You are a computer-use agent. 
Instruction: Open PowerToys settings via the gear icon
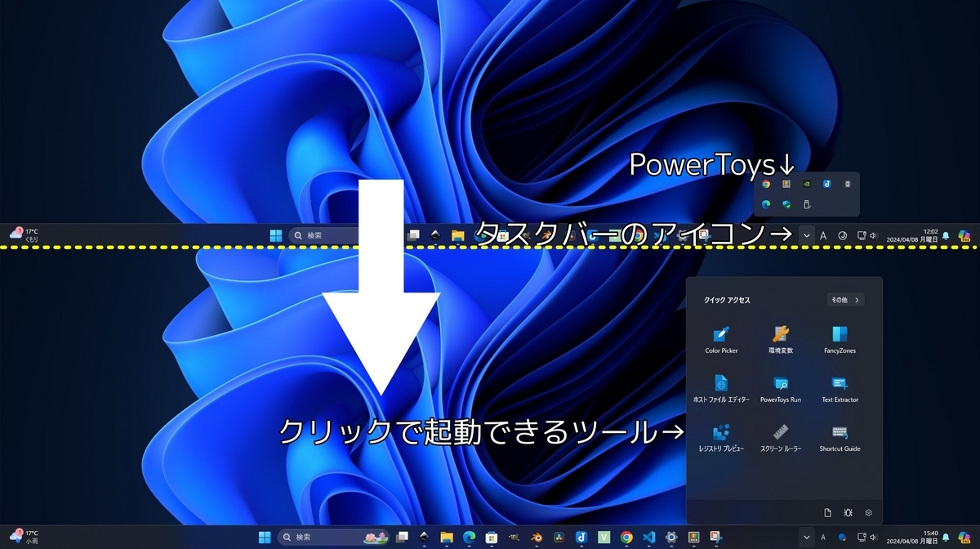coord(866,512)
